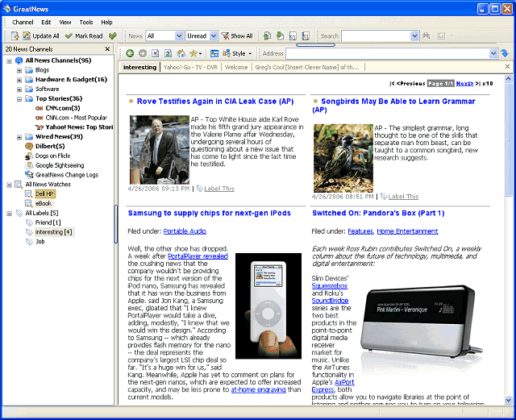The height and width of the screenshot is (420, 516).
Task: Click the next unread item icon
Action: 280,36
